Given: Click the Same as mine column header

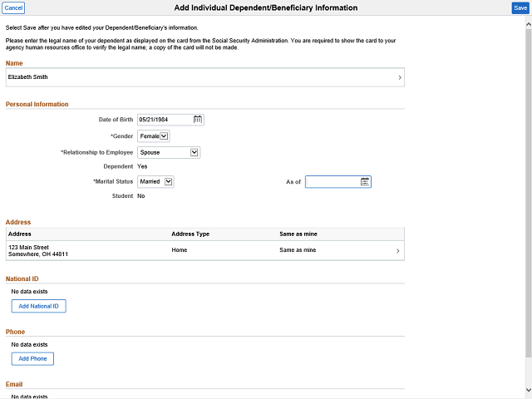Looking at the screenshot, I should 298,234.
